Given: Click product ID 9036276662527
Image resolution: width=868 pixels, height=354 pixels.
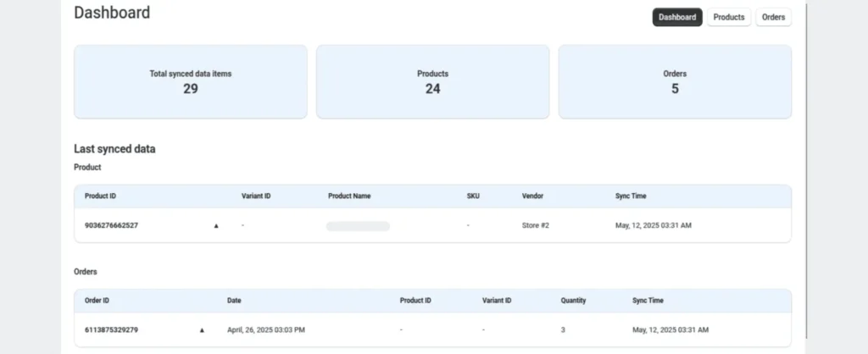Looking at the screenshot, I should [111, 226].
